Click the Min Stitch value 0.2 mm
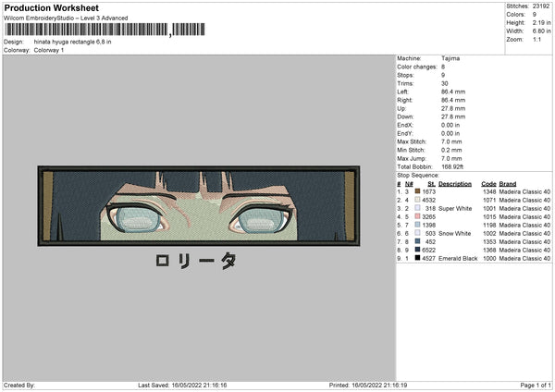This screenshot has width=555, height=392. [x=451, y=150]
